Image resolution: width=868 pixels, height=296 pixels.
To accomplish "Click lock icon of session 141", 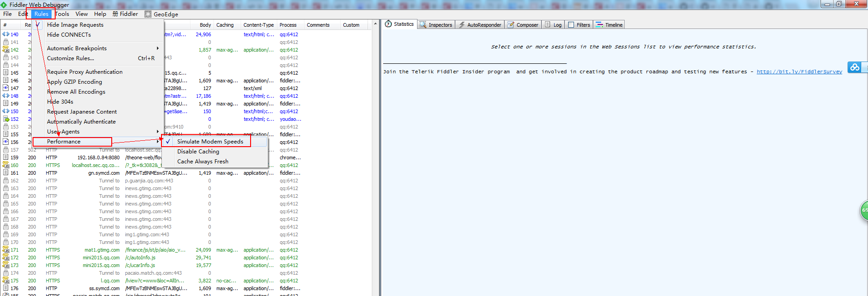I will 6,42.
